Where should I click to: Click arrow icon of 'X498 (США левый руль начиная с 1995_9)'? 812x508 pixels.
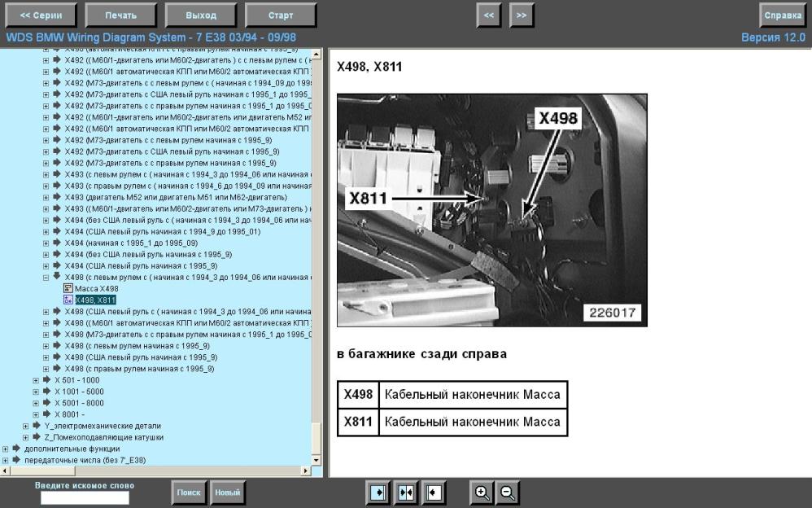(x=57, y=357)
